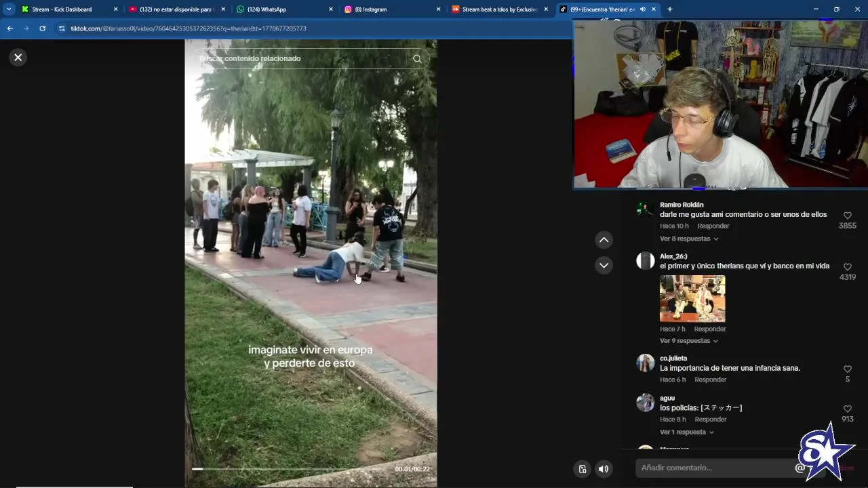Image resolution: width=868 pixels, height=488 pixels.
Task: Go to the next video with down arrow
Action: pyautogui.click(x=604, y=265)
